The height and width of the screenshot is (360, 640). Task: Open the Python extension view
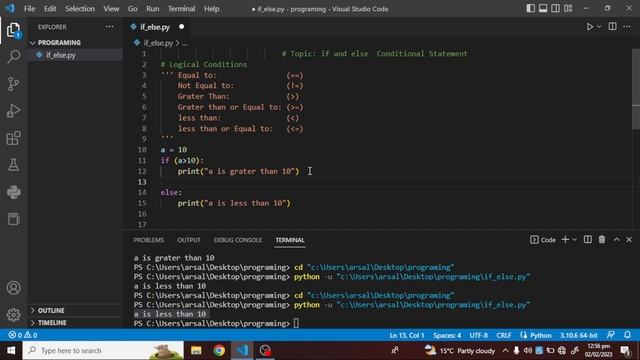tap(13, 192)
